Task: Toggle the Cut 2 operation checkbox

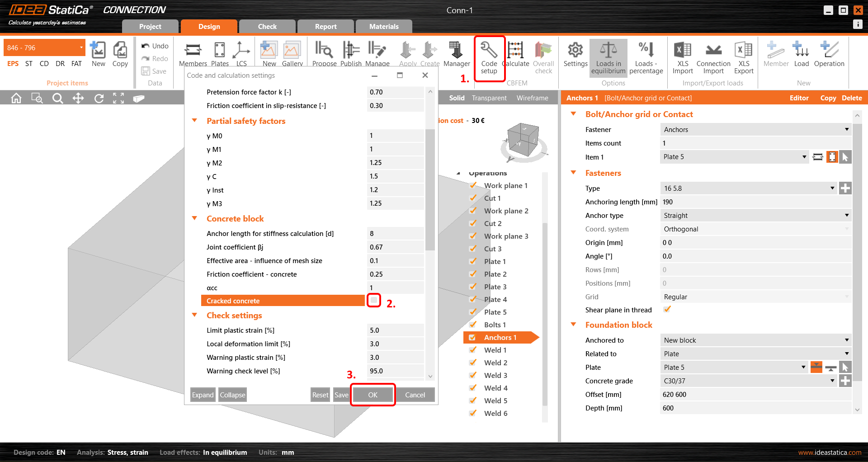Action: [472, 223]
